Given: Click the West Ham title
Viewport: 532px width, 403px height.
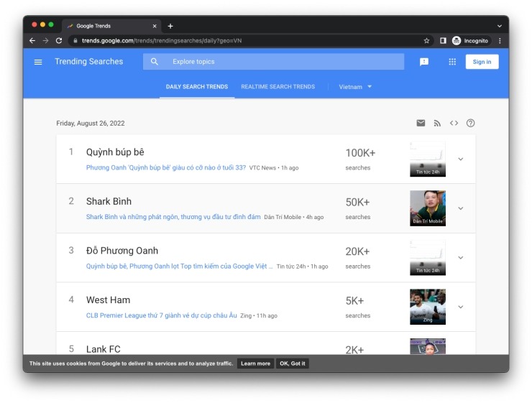Looking at the screenshot, I should (x=109, y=300).
